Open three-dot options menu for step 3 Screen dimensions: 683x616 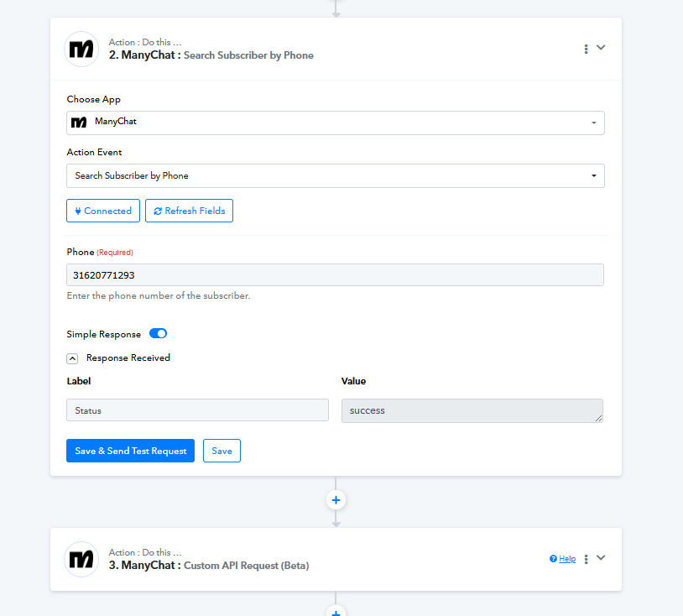tap(586, 559)
